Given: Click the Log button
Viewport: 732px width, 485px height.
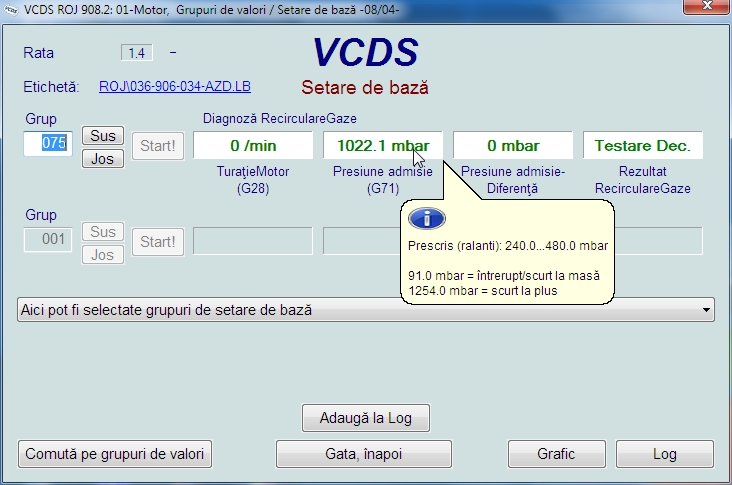Looking at the screenshot, I should click(665, 454).
